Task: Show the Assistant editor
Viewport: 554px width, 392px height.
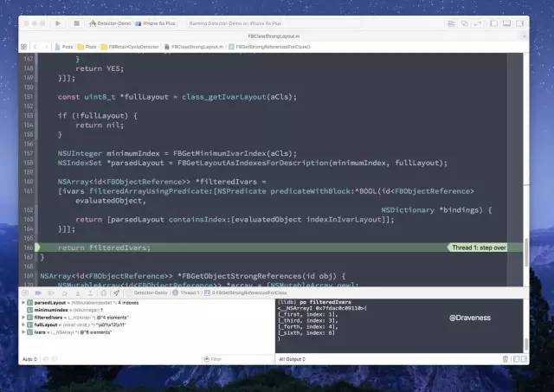Action: click(x=465, y=23)
